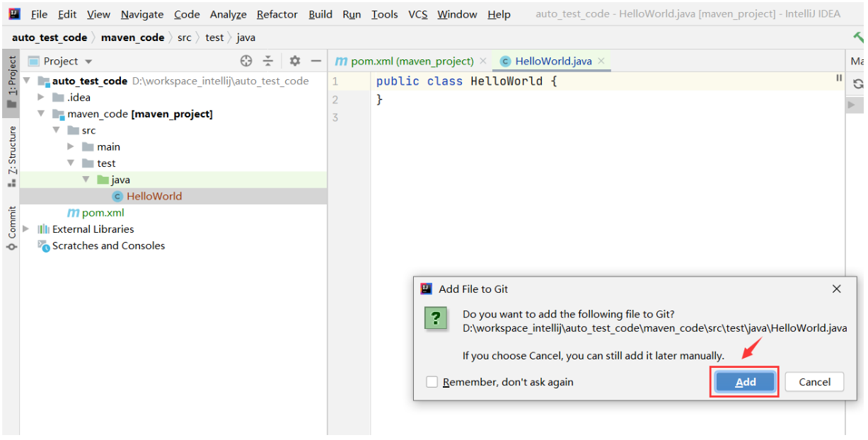Hide the Project panel with minimize icon

(316, 61)
